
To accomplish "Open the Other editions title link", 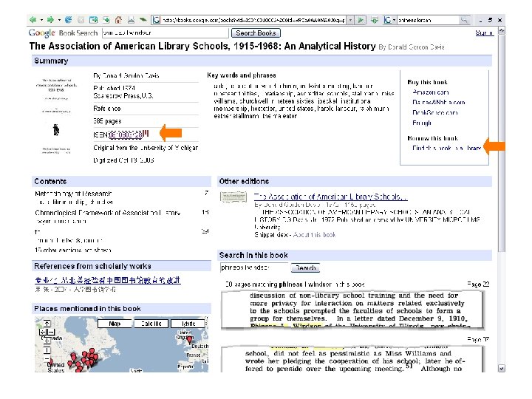I will point(330,197).
